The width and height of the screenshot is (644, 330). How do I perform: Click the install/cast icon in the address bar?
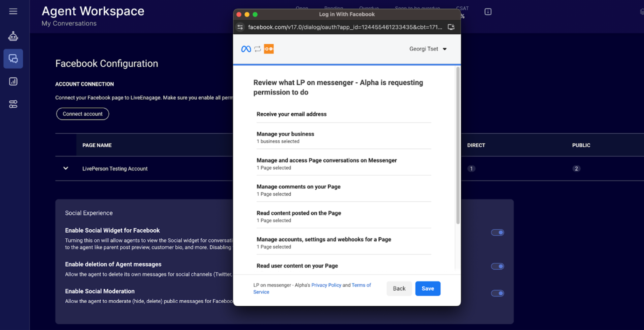click(451, 27)
